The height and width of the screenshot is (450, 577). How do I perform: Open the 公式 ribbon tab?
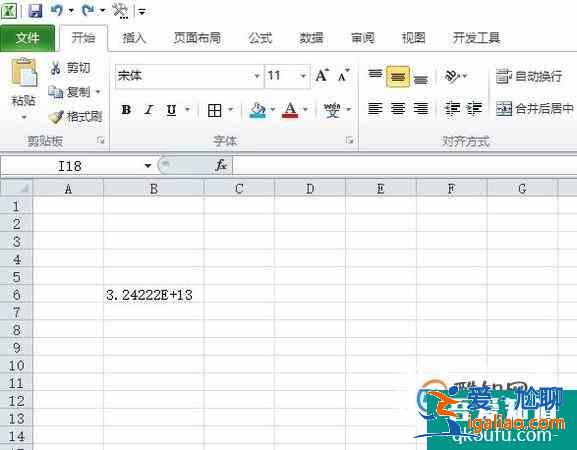260,38
